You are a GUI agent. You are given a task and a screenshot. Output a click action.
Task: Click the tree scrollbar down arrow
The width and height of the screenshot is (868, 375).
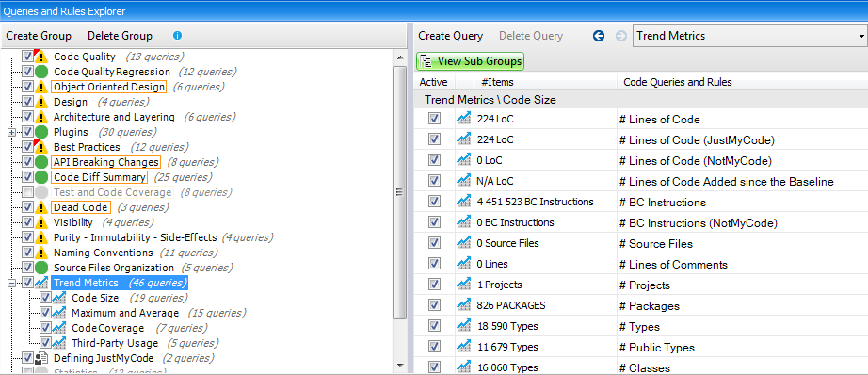(x=400, y=365)
